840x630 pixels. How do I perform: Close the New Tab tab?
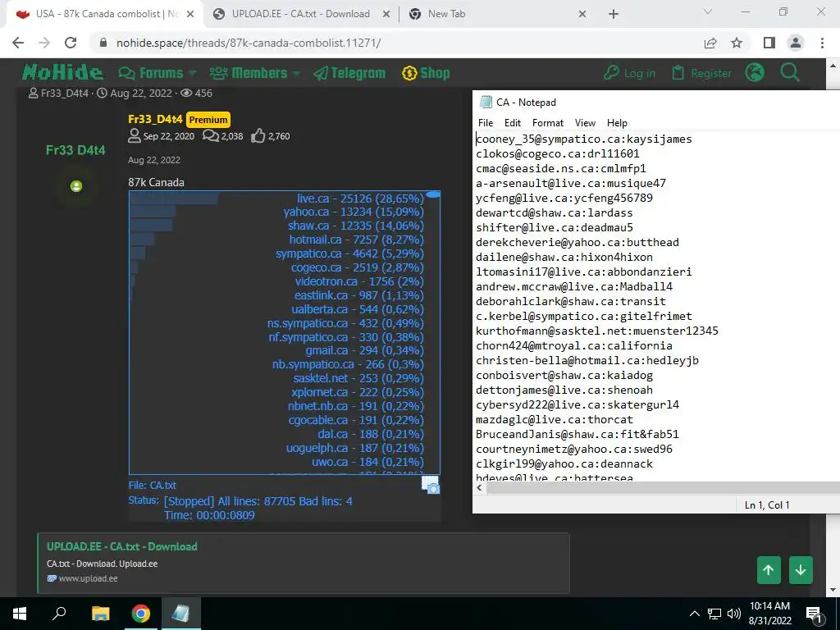coord(582,15)
